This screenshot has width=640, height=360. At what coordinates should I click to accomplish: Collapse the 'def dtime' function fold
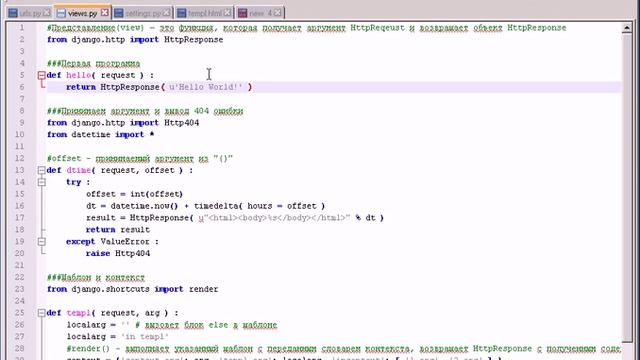41,170
